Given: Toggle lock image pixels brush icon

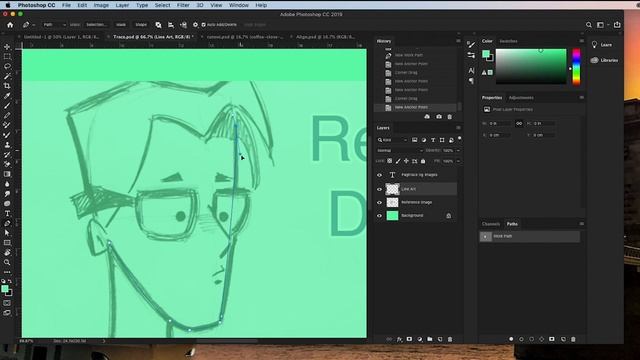Looking at the screenshot, I should tap(398, 161).
